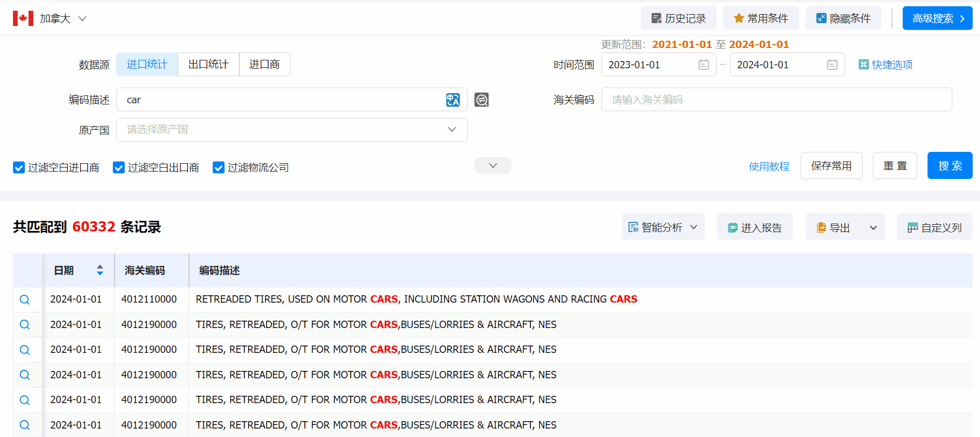Click the 海关编码 input field
The width and height of the screenshot is (980, 437).
click(776, 100)
